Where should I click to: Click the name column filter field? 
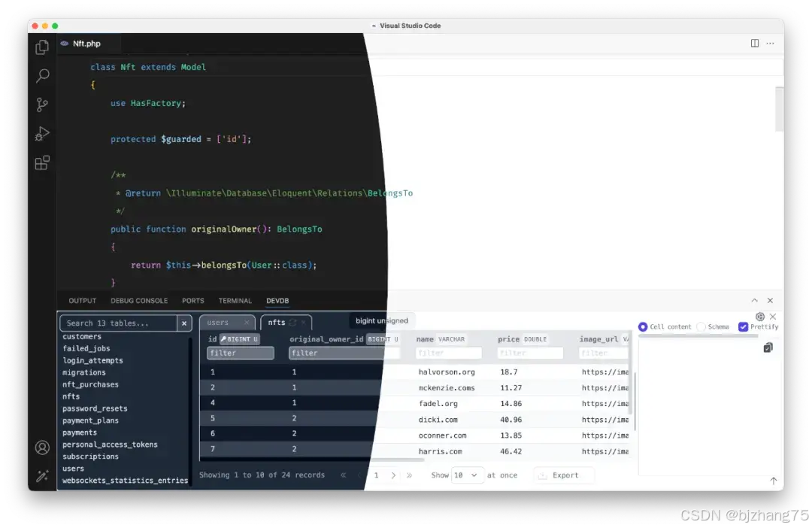coord(448,353)
